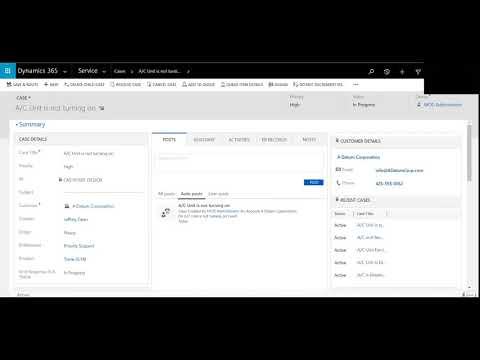Collapse the Summary section

coord(30,124)
